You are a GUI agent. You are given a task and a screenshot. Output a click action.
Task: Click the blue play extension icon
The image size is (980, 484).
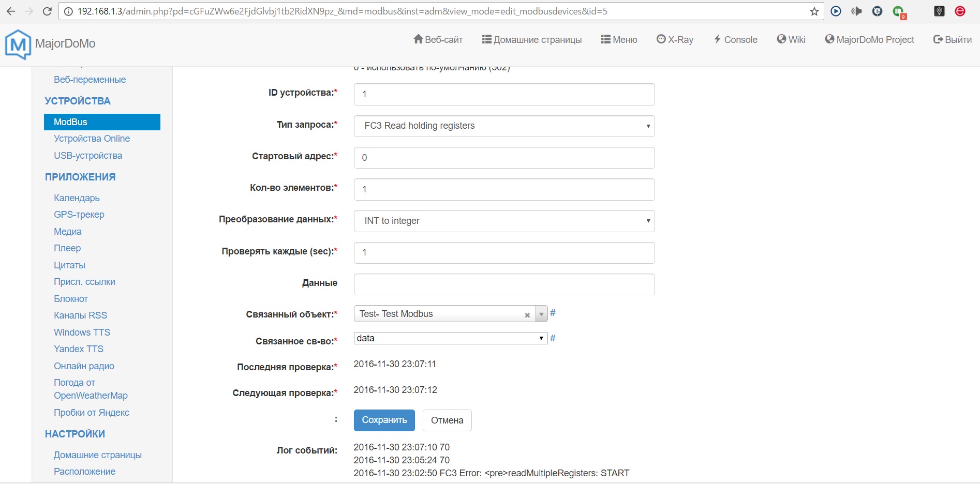point(836,11)
